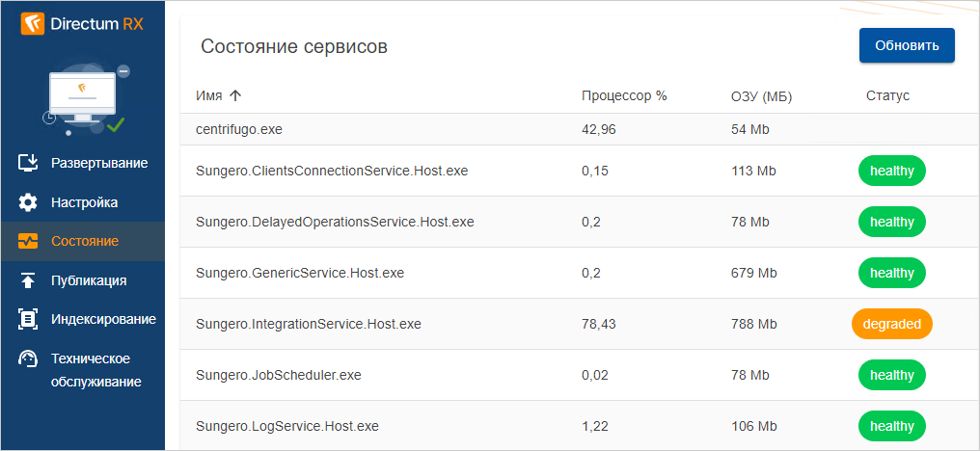Open the Публикация menu section

(x=89, y=280)
